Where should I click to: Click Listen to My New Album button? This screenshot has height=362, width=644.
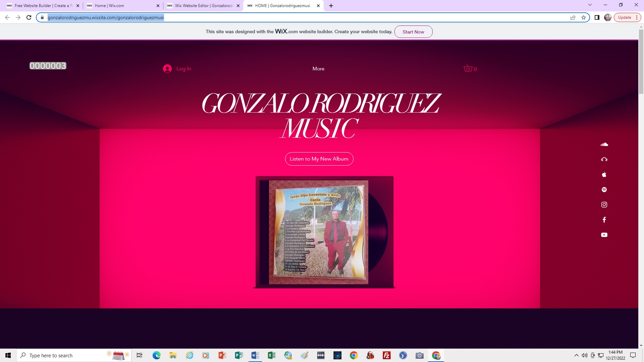point(319,159)
